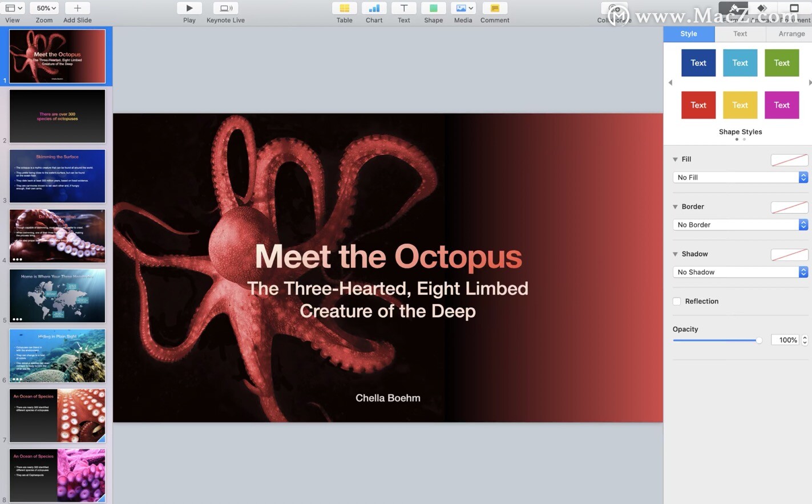
Task: Select slide 5 world map thumbnail
Action: pyautogui.click(x=57, y=296)
